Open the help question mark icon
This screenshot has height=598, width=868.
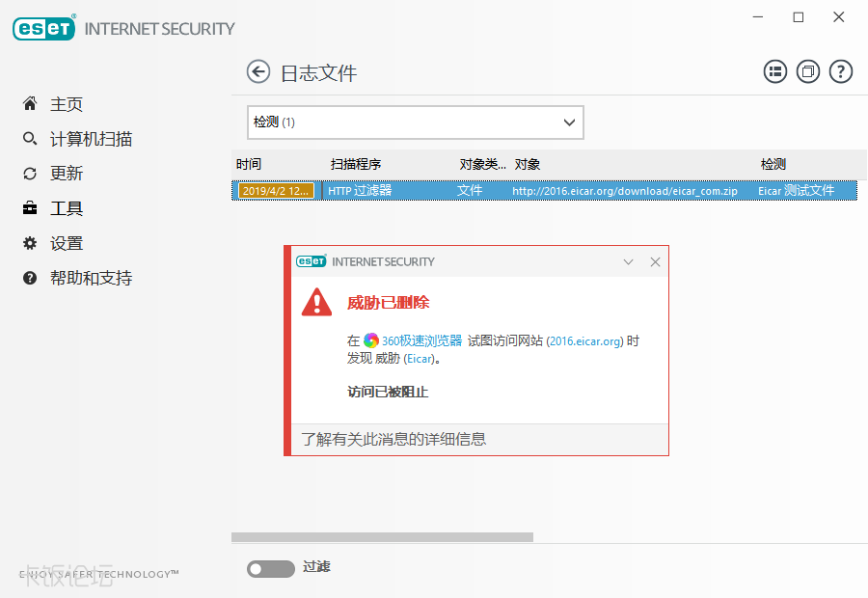[841, 71]
